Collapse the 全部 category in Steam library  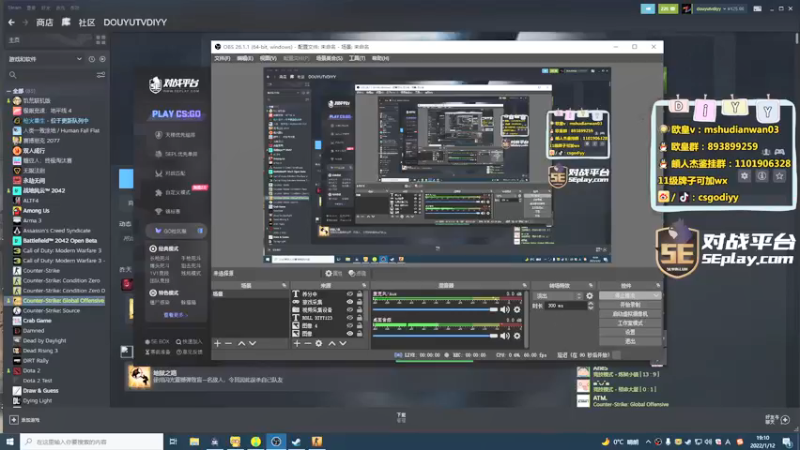[9, 91]
